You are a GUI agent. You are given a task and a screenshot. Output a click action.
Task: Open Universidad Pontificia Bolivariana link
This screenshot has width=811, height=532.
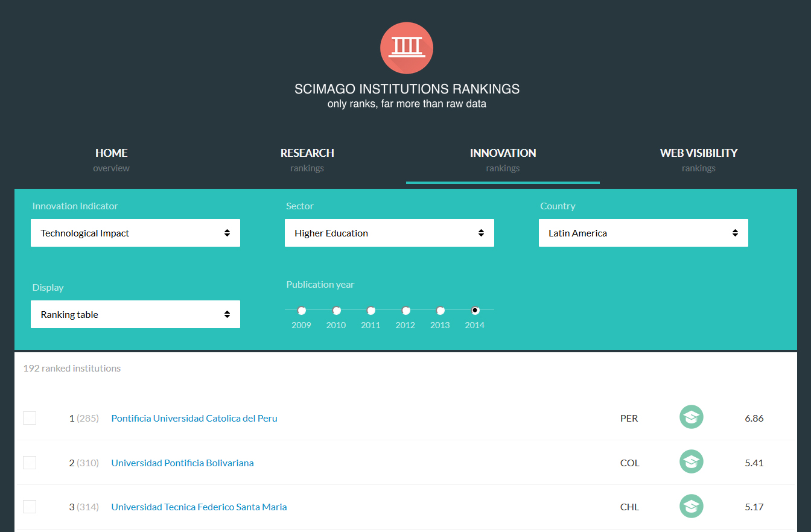pos(182,463)
